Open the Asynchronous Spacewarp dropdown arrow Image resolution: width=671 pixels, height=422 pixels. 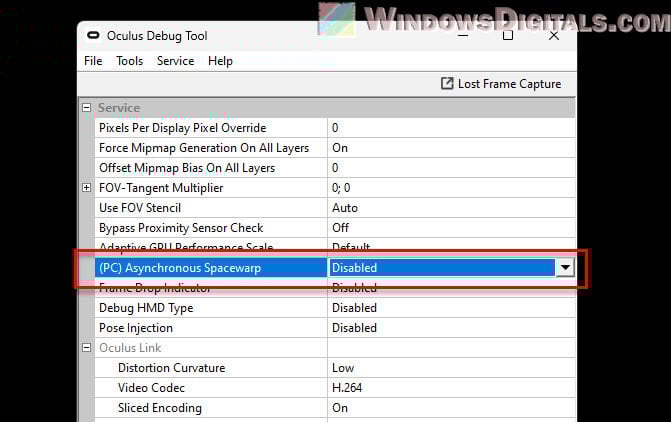pyautogui.click(x=565, y=268)
